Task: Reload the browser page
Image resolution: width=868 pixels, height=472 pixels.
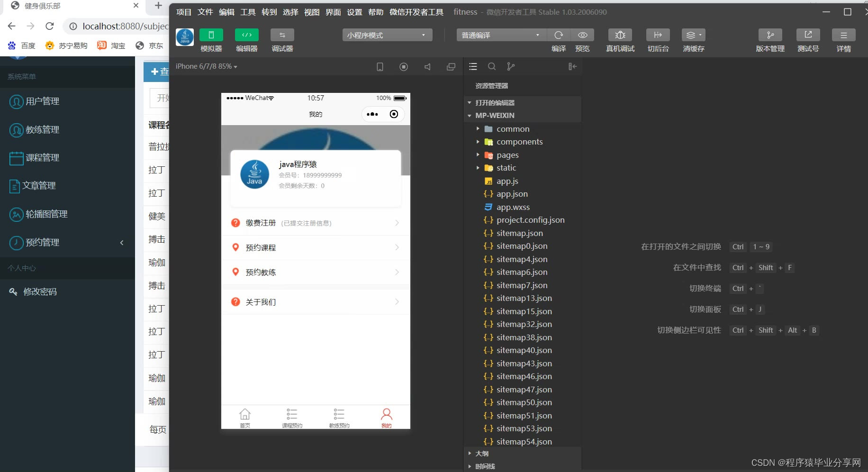Action: pos(50,26)
